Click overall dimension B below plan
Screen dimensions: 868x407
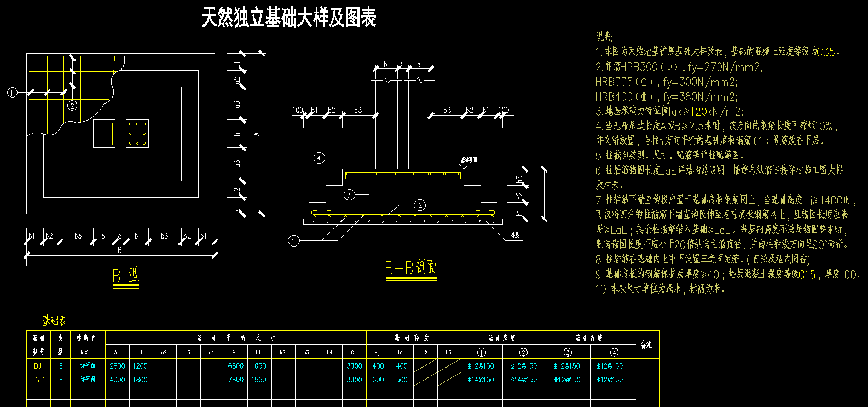click(120, 250)
